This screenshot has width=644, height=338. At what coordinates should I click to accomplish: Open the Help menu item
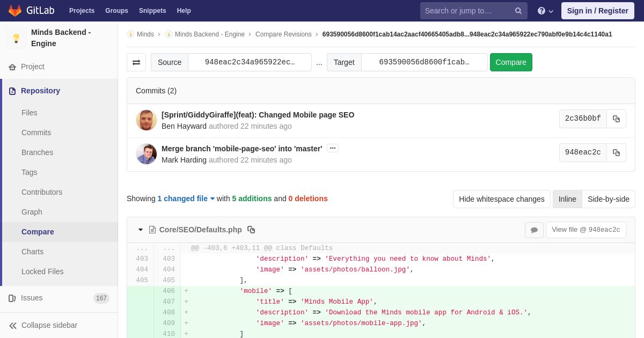pos(184,11)
